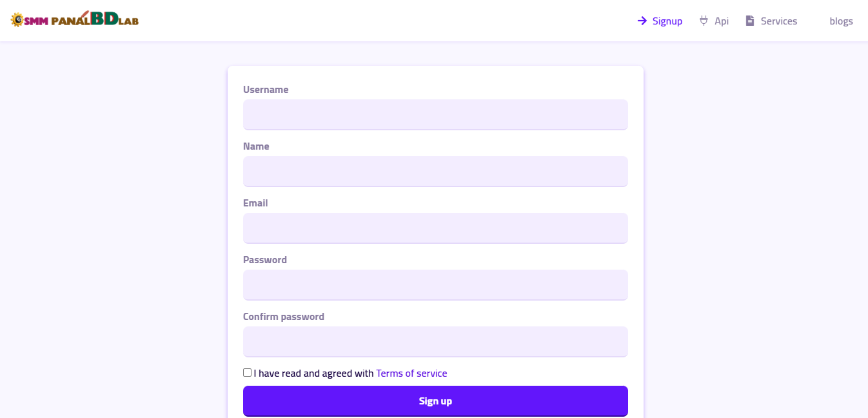Open the blogs nav link
868x418 pixels.
point(841,21)
